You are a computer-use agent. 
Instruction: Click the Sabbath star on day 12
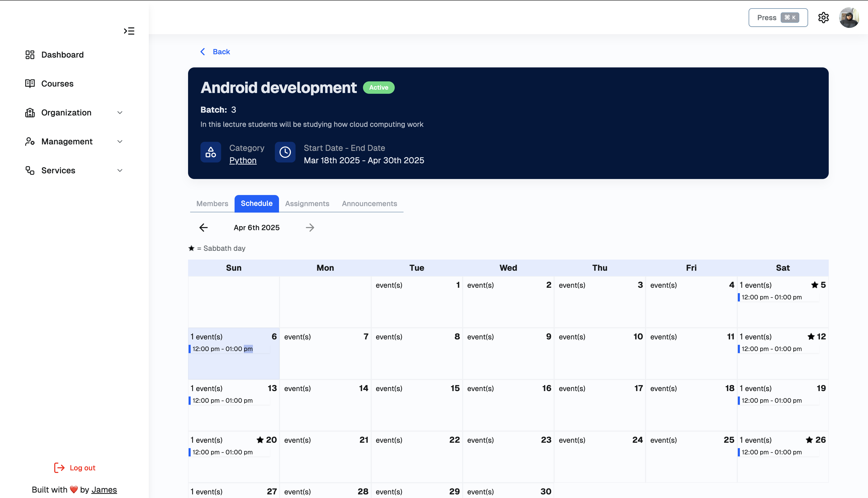[x=811, y=337]
